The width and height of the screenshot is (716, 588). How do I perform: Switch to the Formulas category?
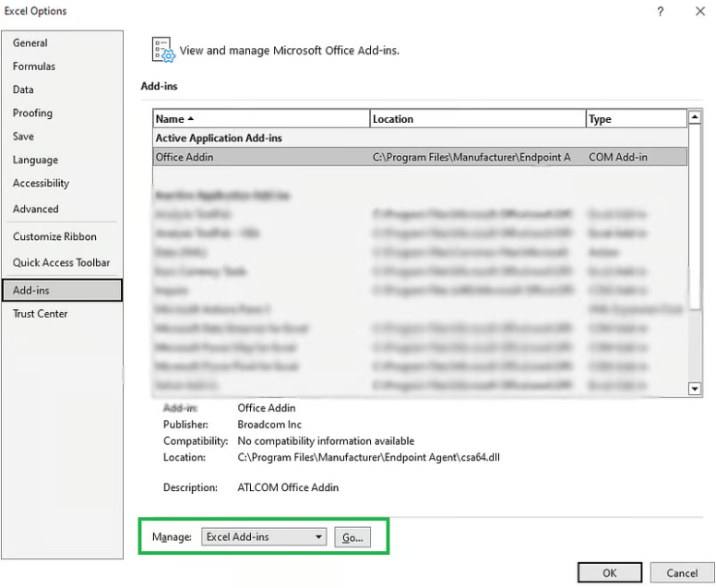point(34,66)
